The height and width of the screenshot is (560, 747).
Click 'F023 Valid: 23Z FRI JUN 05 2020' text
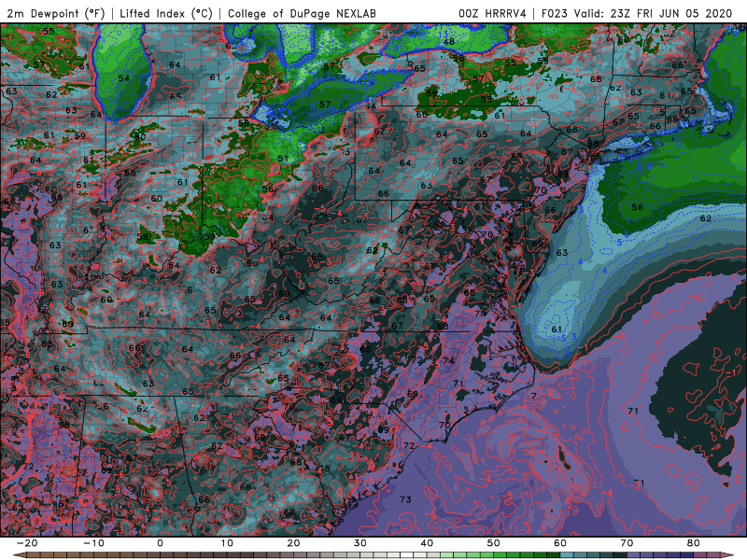[637, 13]
